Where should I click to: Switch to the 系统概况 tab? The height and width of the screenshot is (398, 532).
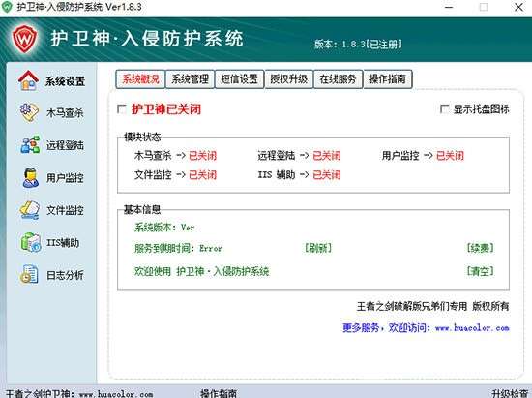140,79
